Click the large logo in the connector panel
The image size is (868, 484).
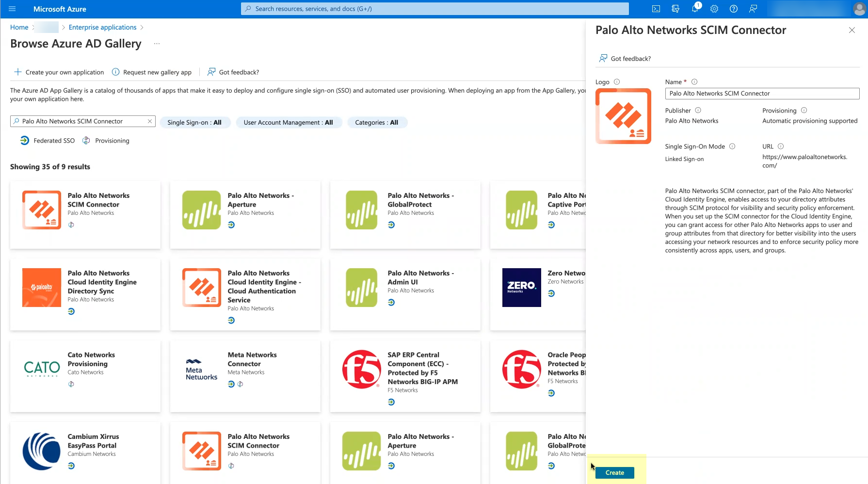pyautogui.click(x=623, y=116)
